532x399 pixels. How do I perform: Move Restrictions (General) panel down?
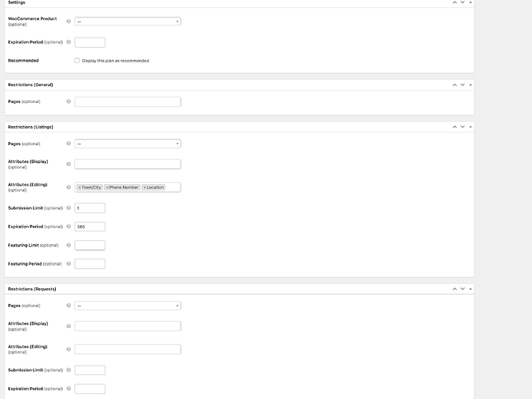coord(462,85)
